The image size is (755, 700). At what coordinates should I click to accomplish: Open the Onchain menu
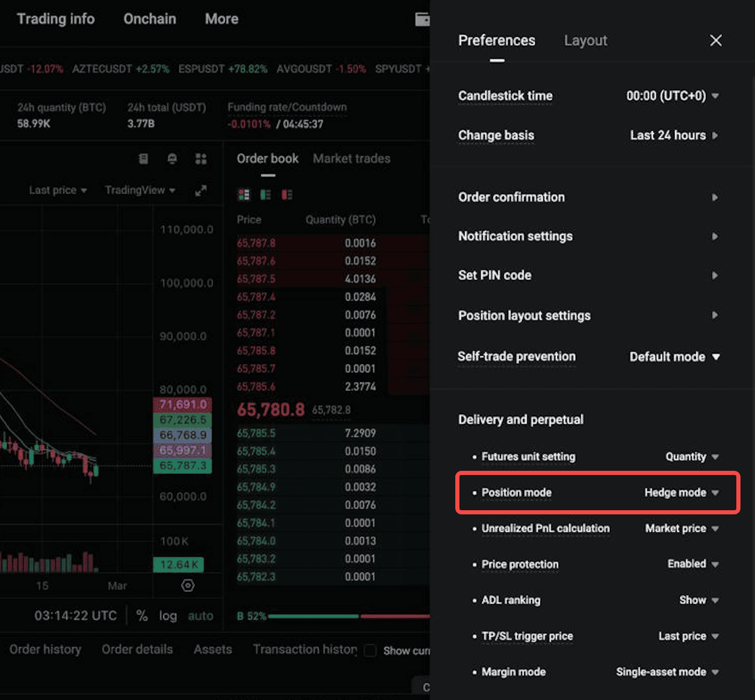[149, 19]
